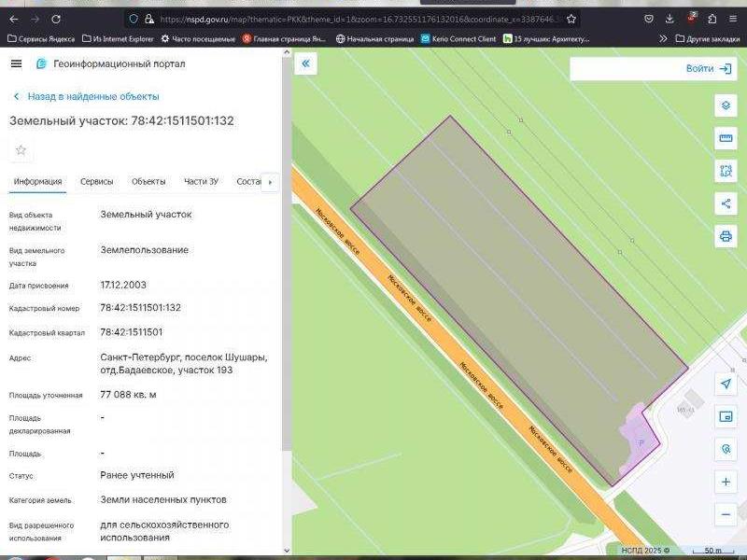This screenshot has height=560, width=747.
Task: Activate the area selection tool on map
Action: (726, 171)
